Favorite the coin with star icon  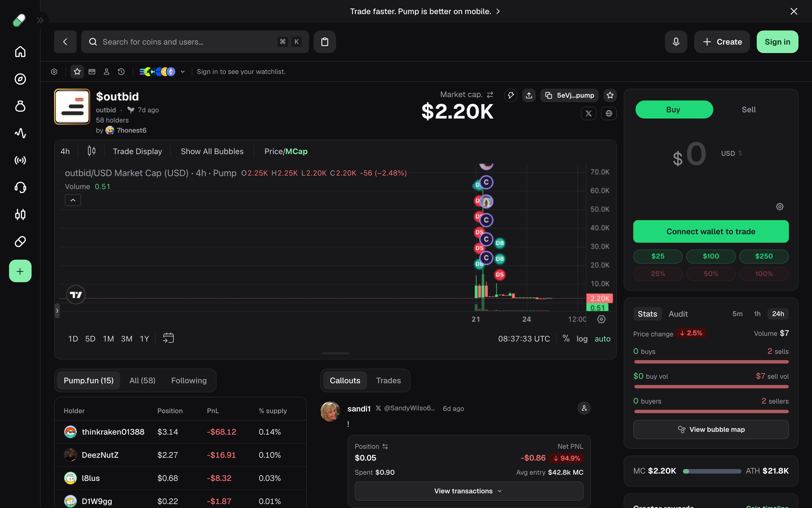pyautogui.click(x=610, y=95)
